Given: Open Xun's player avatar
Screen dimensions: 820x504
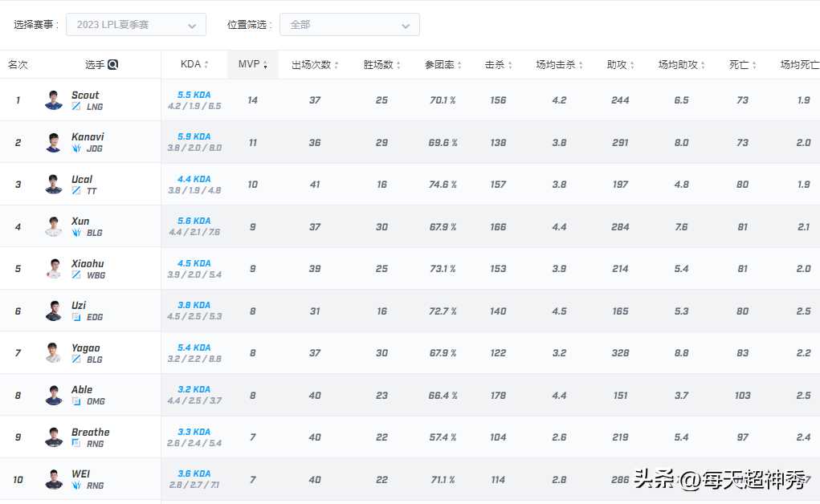Looking at the screenshot, I should click(53, 226).
